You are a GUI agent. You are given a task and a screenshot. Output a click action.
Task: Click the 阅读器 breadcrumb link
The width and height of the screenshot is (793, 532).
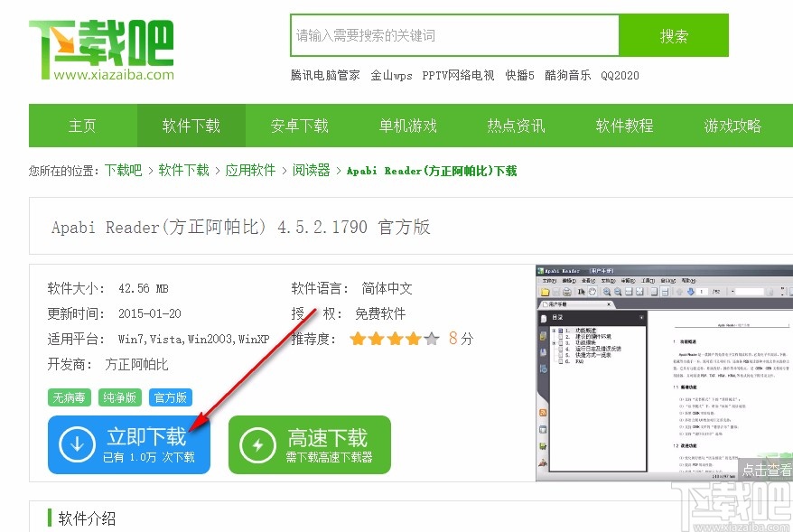(x=311, y=171)
